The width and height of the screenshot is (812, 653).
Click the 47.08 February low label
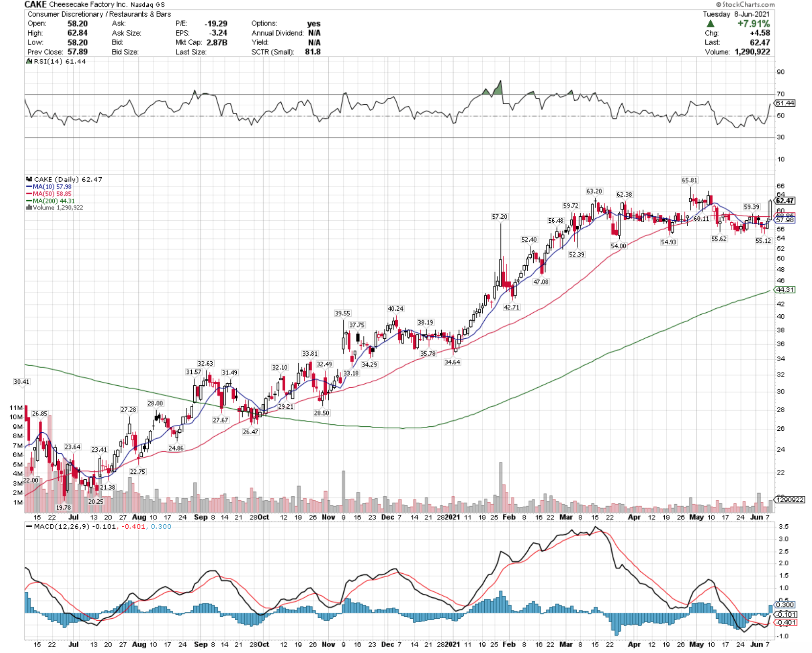[541, 282]
